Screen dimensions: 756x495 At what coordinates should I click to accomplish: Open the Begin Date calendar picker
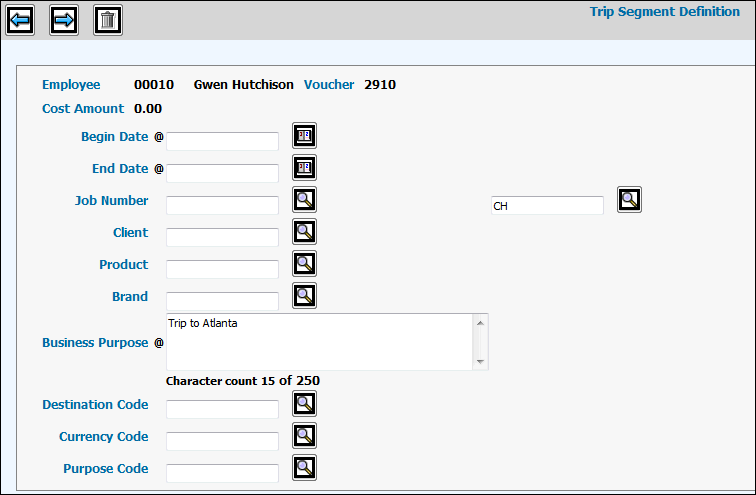point(304,136)
